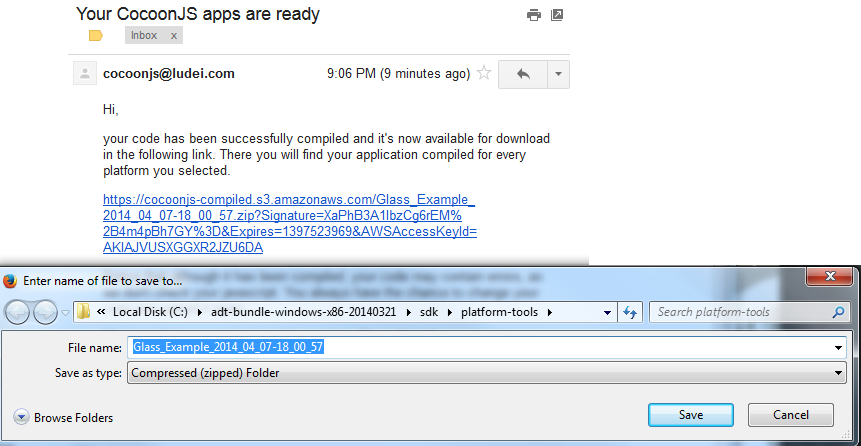Click the sender's avatar icon
Image resolution: width=861 pixels, height=446 pixels.
pos(85,73)
